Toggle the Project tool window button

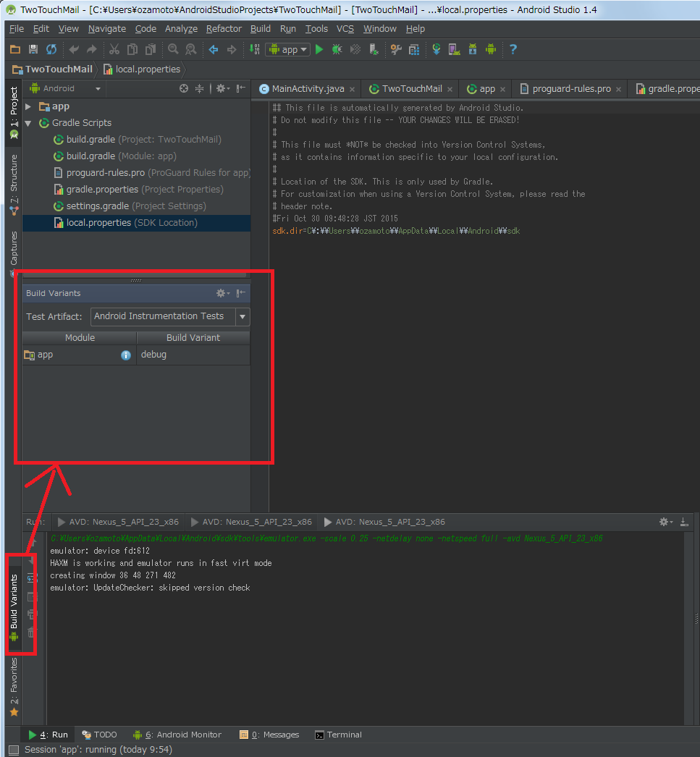(14, 114)
